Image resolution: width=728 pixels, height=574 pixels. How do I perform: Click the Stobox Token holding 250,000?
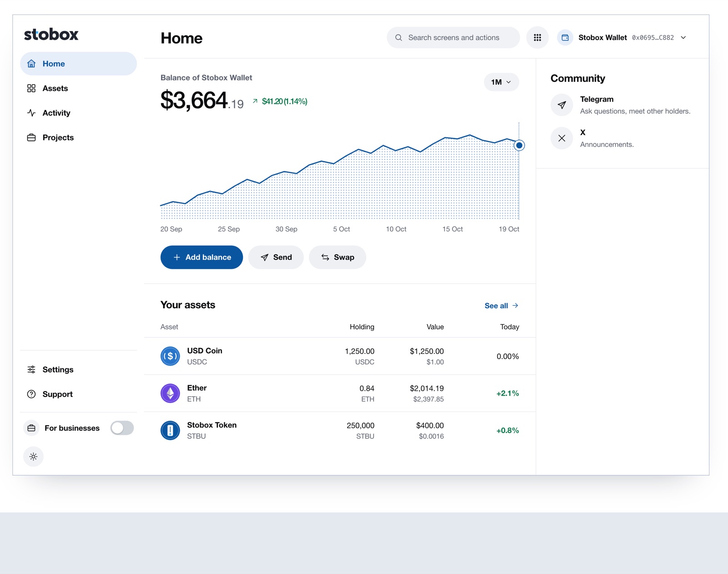tap(360, 426)
